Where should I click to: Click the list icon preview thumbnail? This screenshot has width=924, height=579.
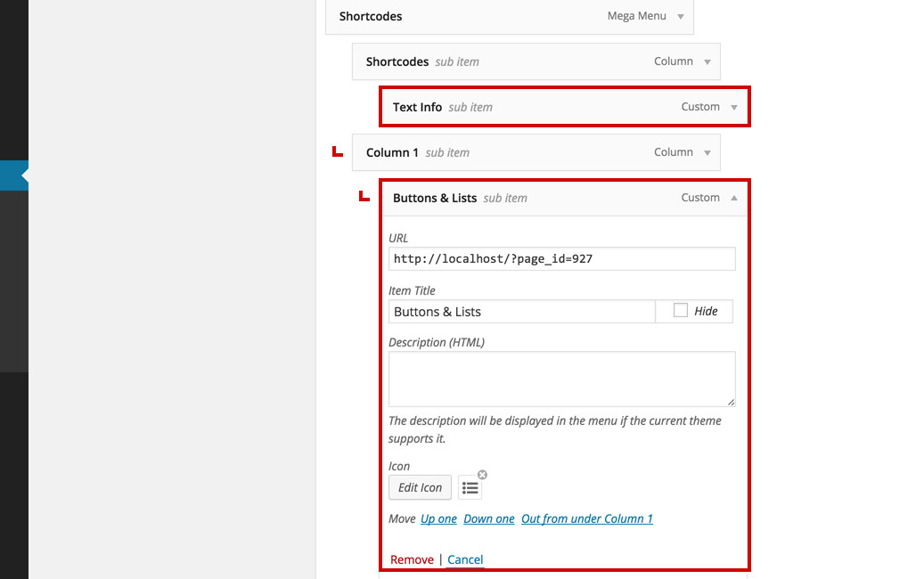tap(470, 488)
